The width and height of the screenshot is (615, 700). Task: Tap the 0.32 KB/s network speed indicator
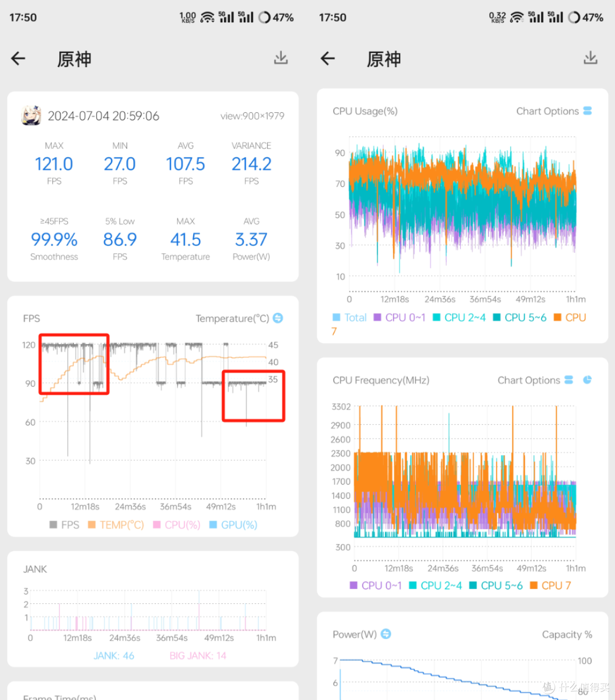pos(497,18)
